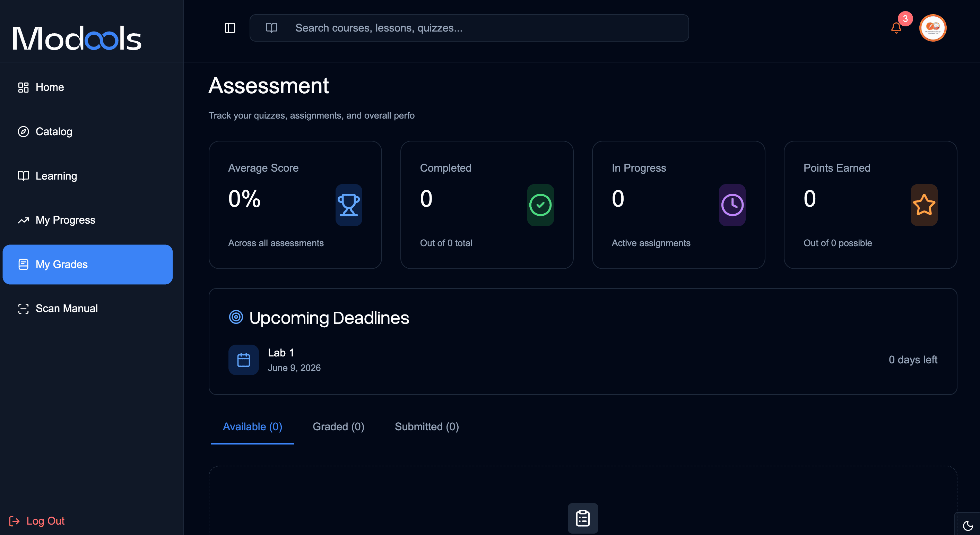The height and width of the screenshot is (535, 980).
Task: Open the notifications bell
Action: (896, 28)
